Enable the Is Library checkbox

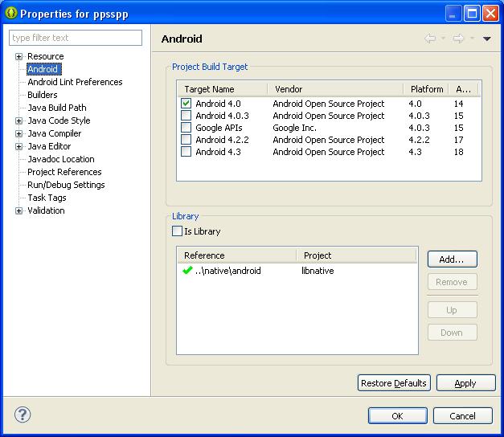[178, 231]
